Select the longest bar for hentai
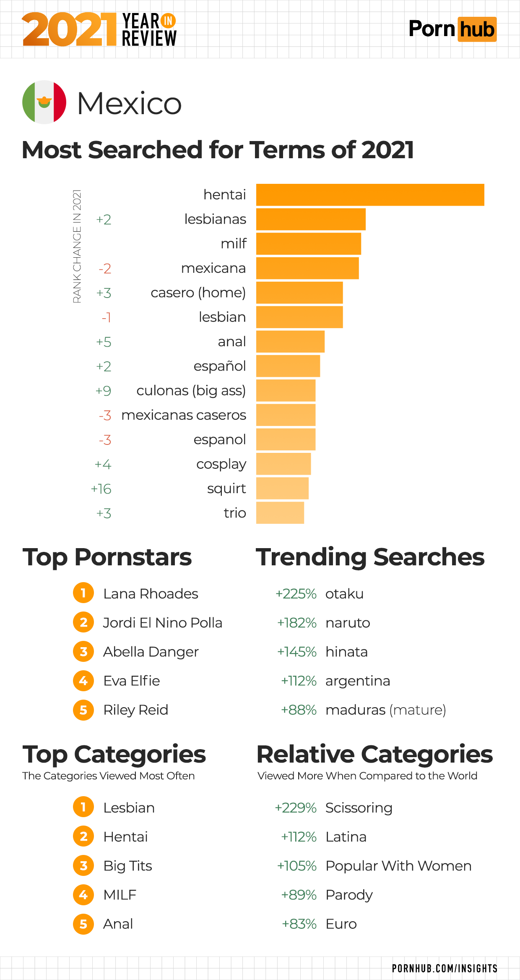 pos(370,195)
